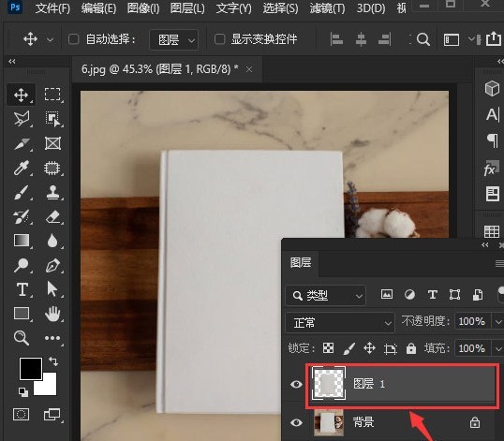Enable the 自动选择 checkbox

pyautogui.click(x=74, y=39)
